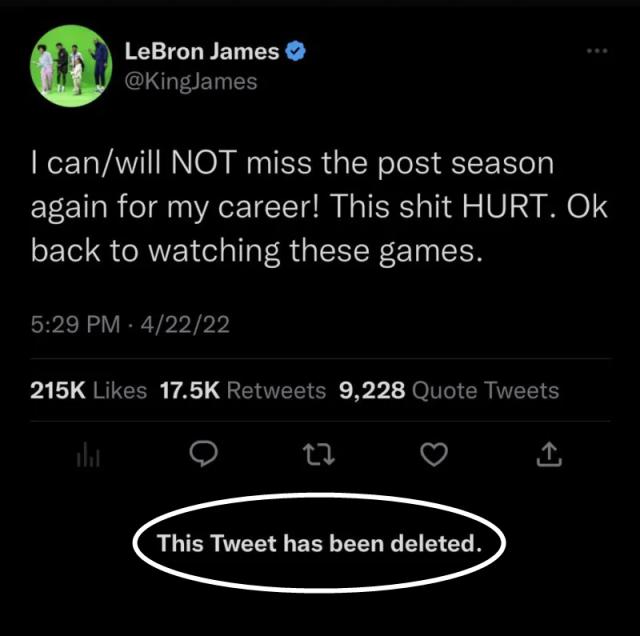Click the "This Tweet has been deleted." notice

[320, 544]
